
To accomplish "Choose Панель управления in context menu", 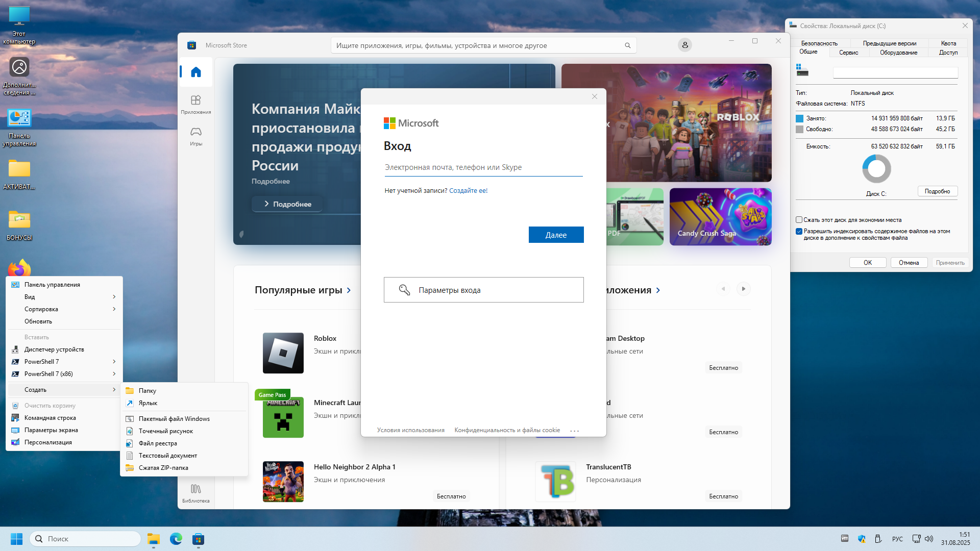I will [64, 285].
